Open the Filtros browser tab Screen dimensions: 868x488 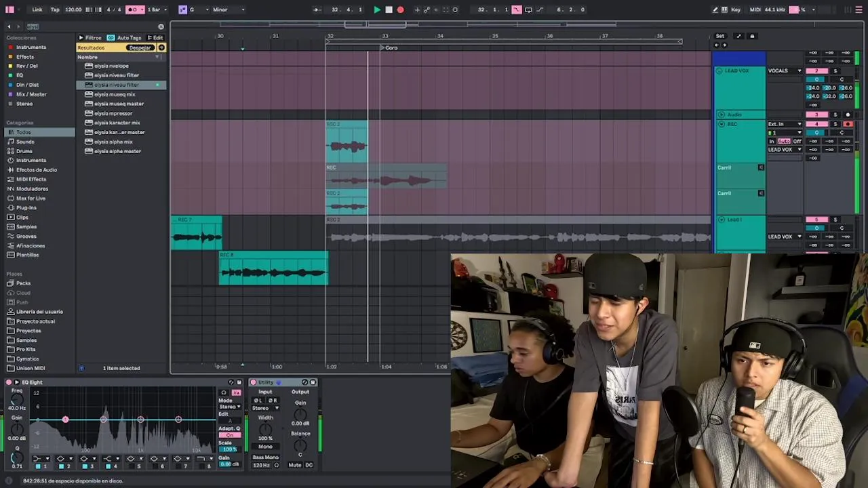90,38
